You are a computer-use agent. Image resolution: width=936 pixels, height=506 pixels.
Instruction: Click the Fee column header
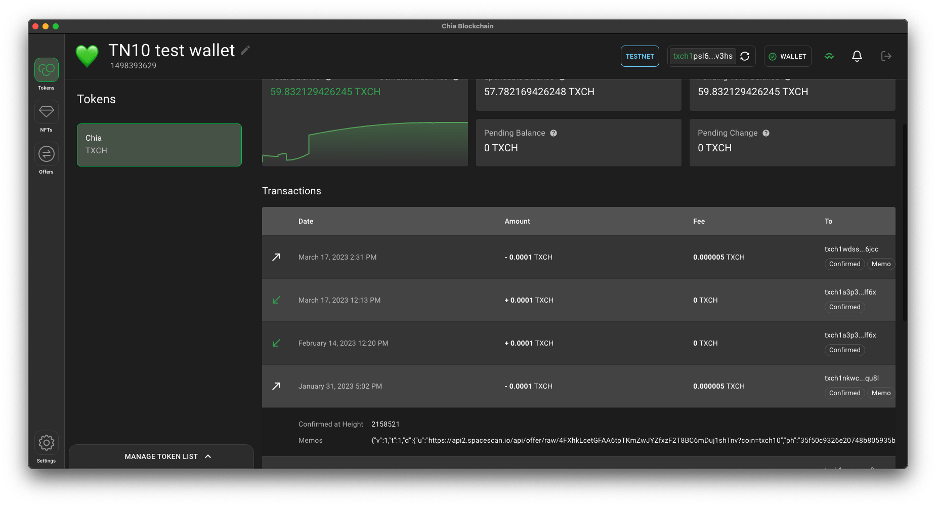699,221
